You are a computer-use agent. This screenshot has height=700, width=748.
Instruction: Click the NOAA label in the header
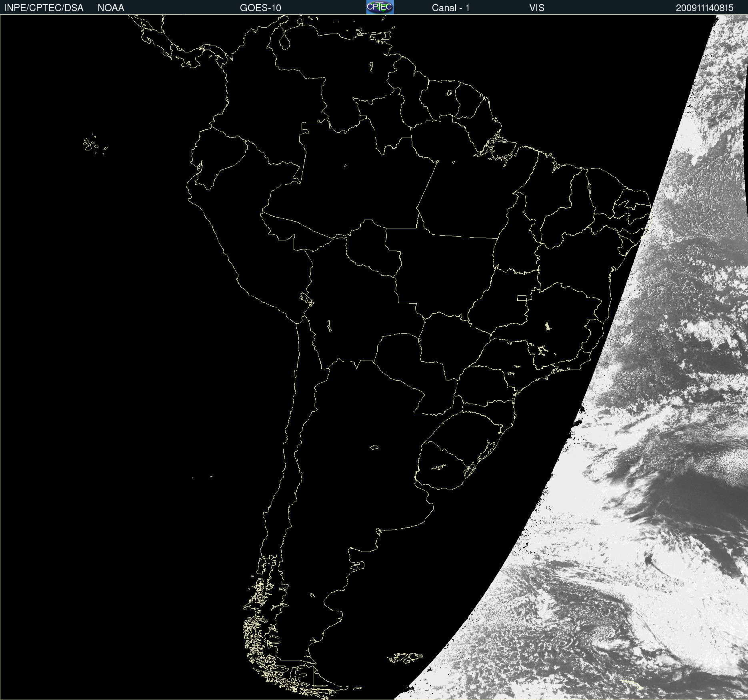click(x=111, y=8)
